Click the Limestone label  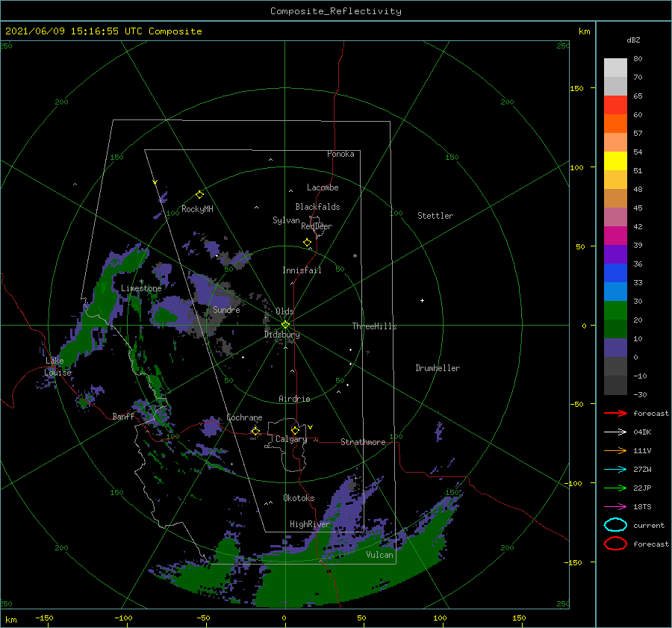[x=141, y=288]
